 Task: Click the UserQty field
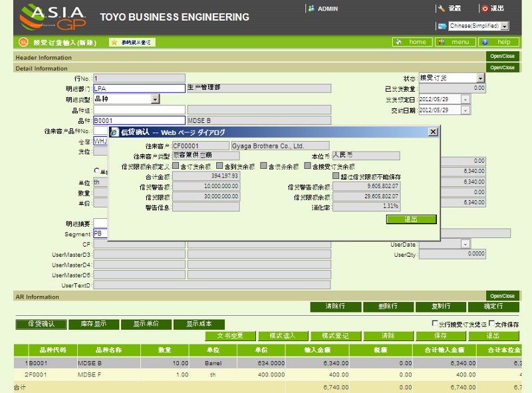point(452,254)
